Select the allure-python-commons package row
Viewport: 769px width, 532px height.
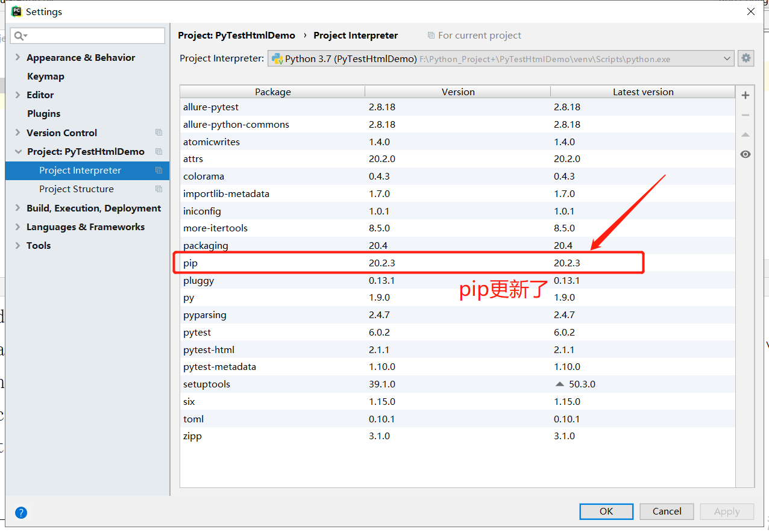pos(457,124)
